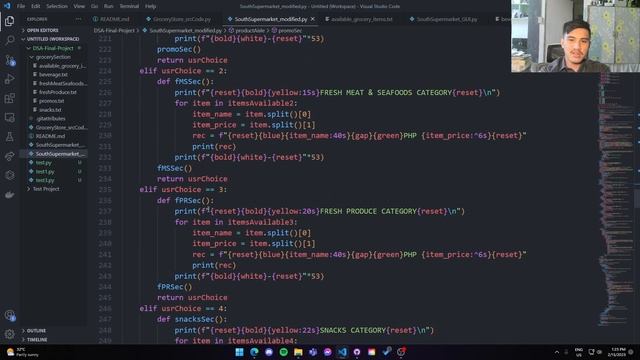Viewport: 640px width, 360px height.
Task: Close the SouthSupermarket_modified.py tab
Action: (x=313, y=19)
